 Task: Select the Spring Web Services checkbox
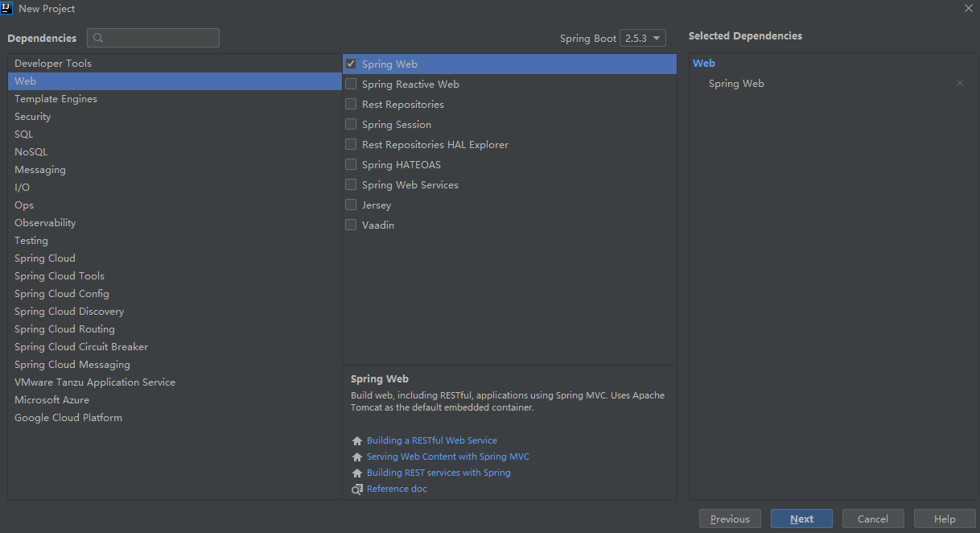(351, 184)
